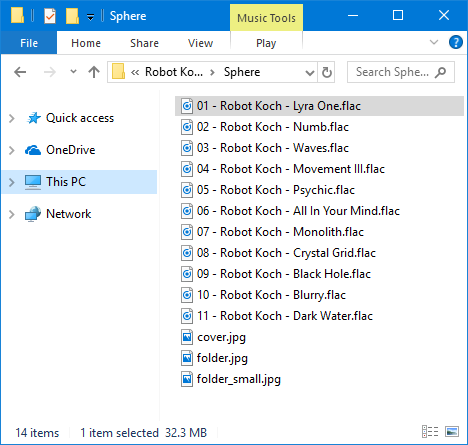This screenshot has height=445, width=468.
Task: Select file 08 - Robot Koch - Crystal Grid.flac
Action: (286, 253)
